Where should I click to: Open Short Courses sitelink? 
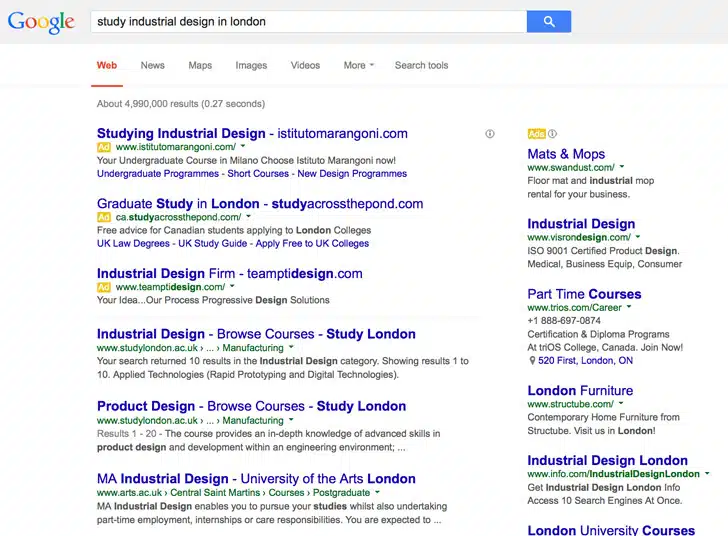point(258,174)
